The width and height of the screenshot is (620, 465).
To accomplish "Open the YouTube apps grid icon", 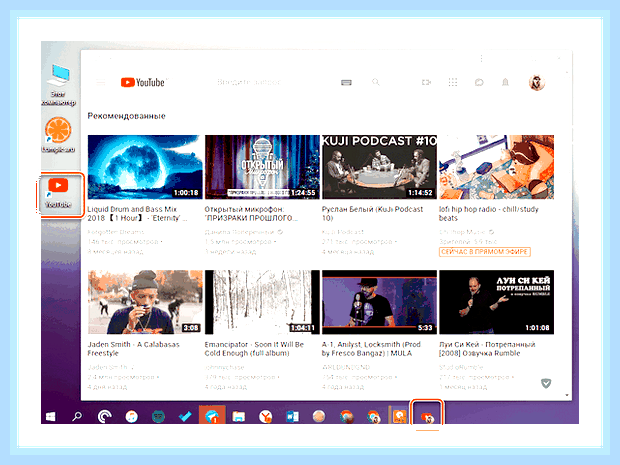I will (x=453, y=82).
